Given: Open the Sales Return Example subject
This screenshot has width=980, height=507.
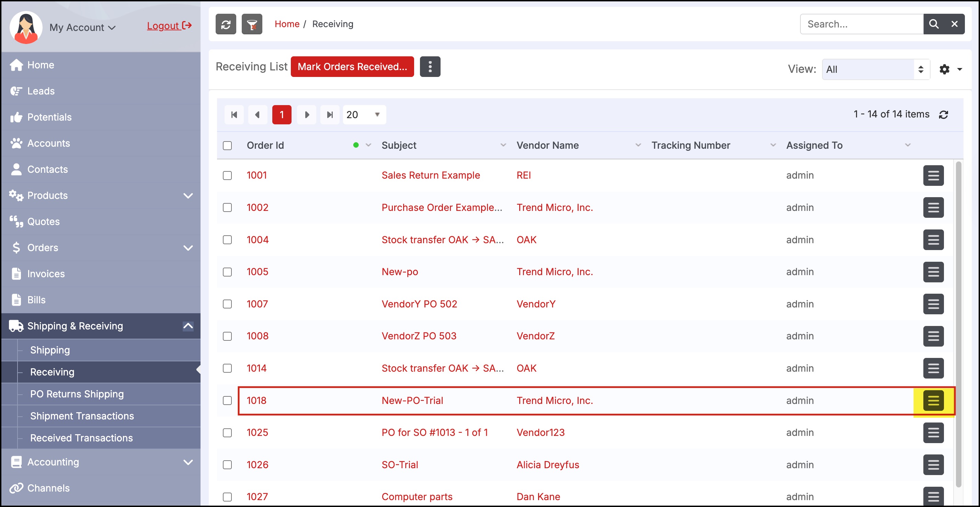Looking at the screenshot, I should (x=431, y=176).
